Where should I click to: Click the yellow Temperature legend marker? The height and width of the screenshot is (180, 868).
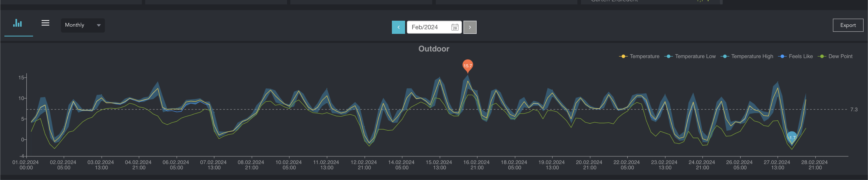623,56
